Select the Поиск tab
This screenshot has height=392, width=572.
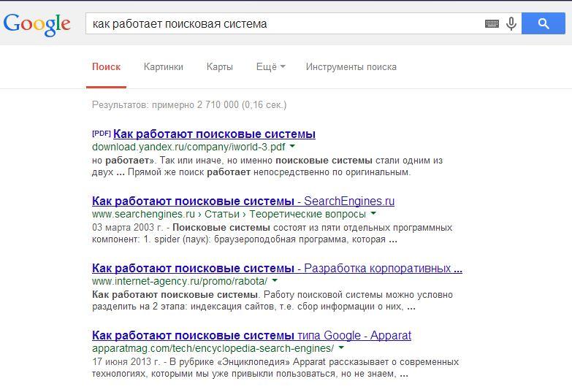point(106,67)
